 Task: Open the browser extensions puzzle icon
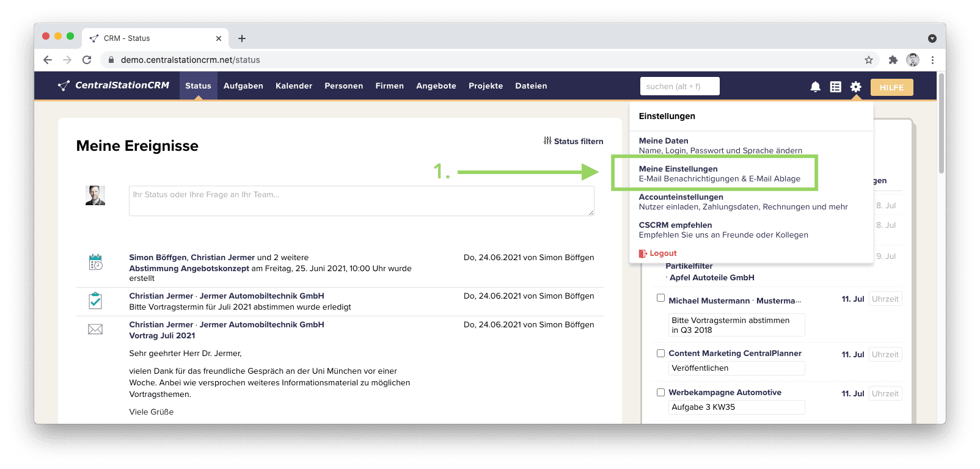[x=893, y=60]
